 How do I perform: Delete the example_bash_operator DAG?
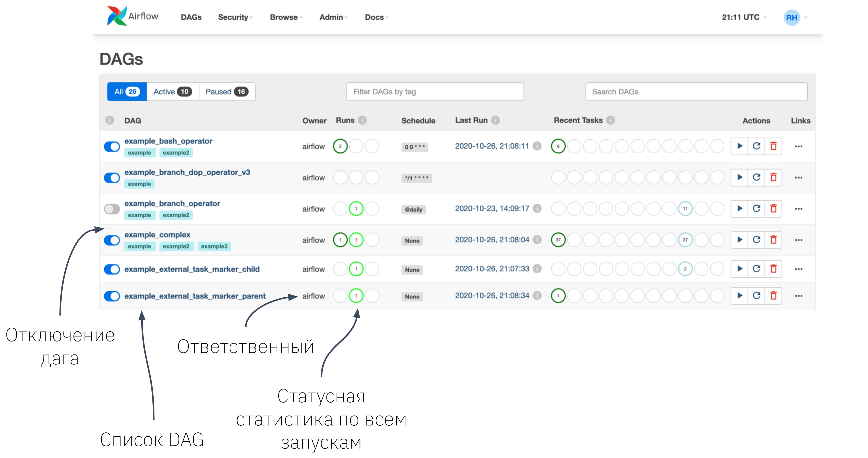773,146
